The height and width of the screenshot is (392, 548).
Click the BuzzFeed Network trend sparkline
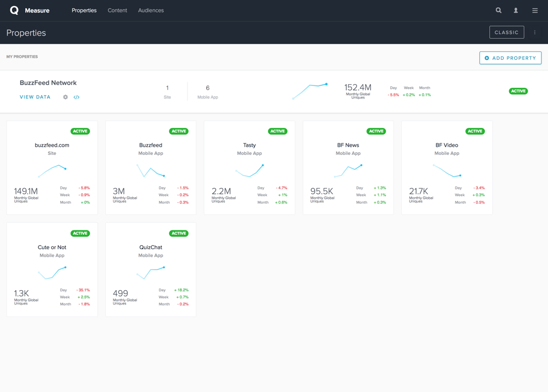310,91
